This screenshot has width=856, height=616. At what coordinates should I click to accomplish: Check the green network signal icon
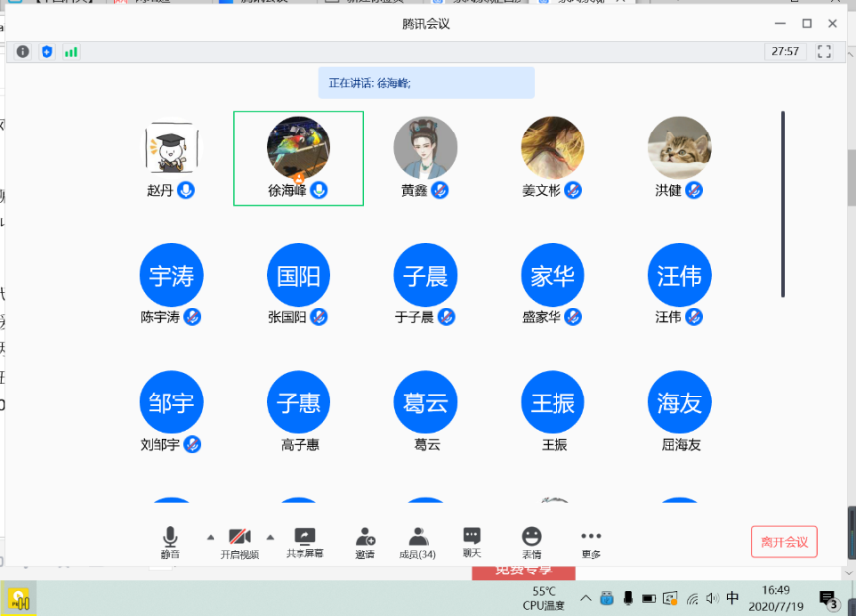[x=71, y=51]
